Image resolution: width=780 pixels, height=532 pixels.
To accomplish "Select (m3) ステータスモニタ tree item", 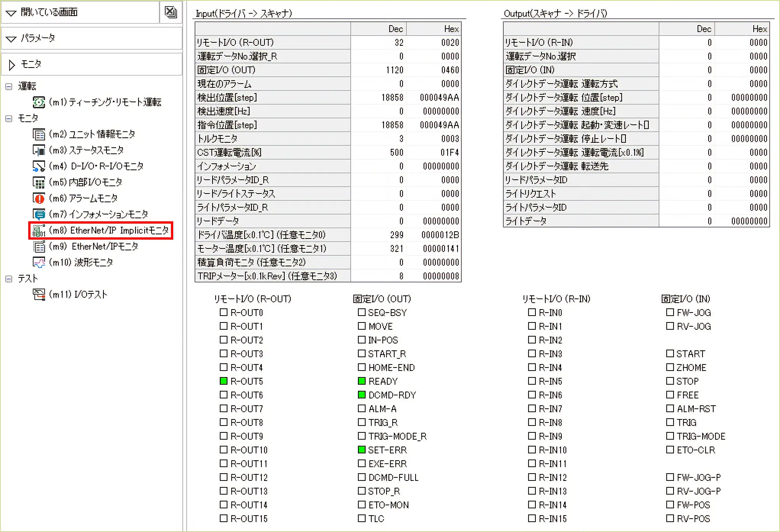I will point(86,150).
